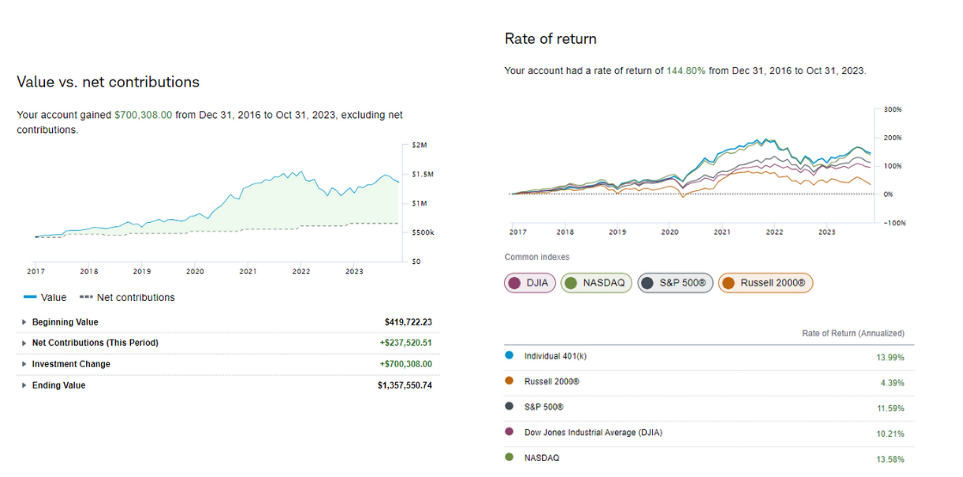Click the purple Dow Jones legend dot
963x477 pixels.
pos(510,432)
